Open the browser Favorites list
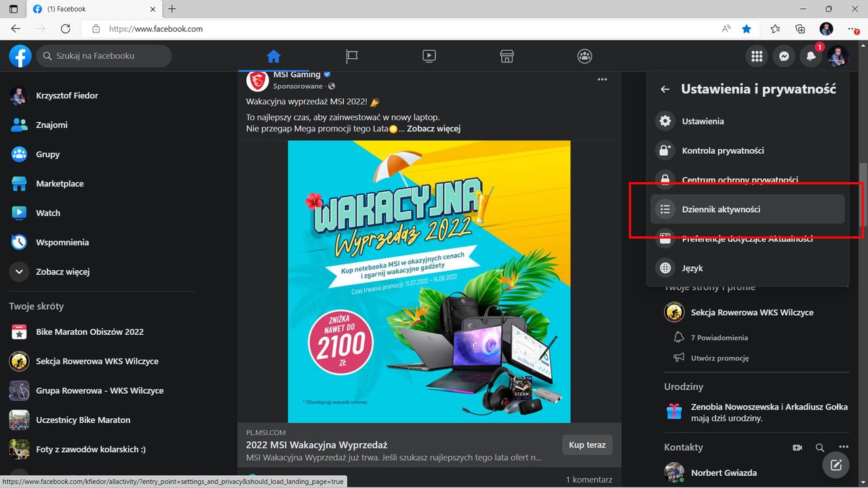This screenshot has height=488, width=868. pos(775,29)
